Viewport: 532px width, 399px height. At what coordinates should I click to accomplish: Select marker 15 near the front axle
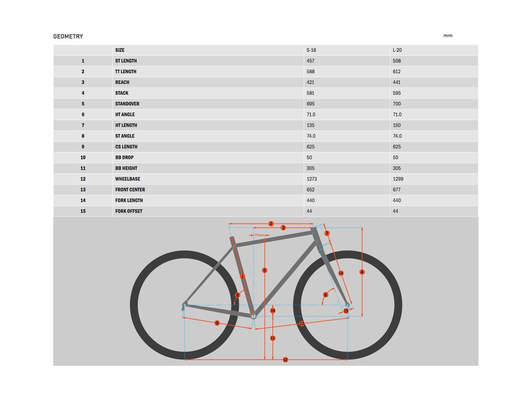346,311
